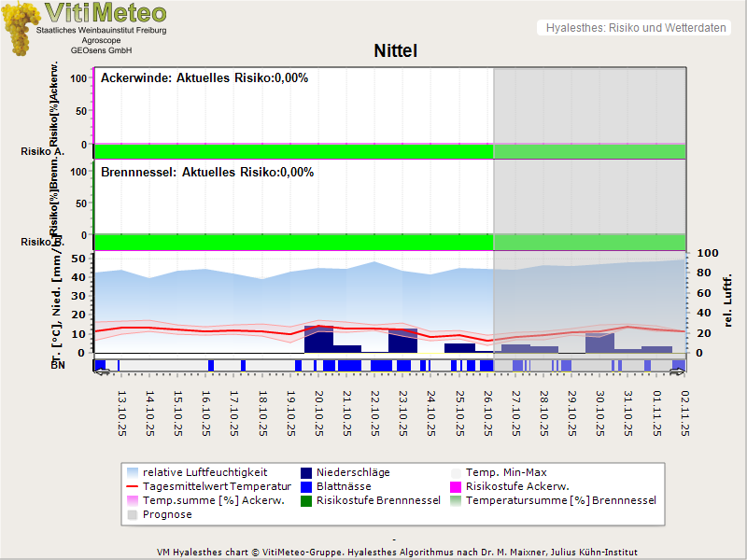Click the VitiMeteo grape logo
This screenshot has height=560, width=747.
coord(19,28)
